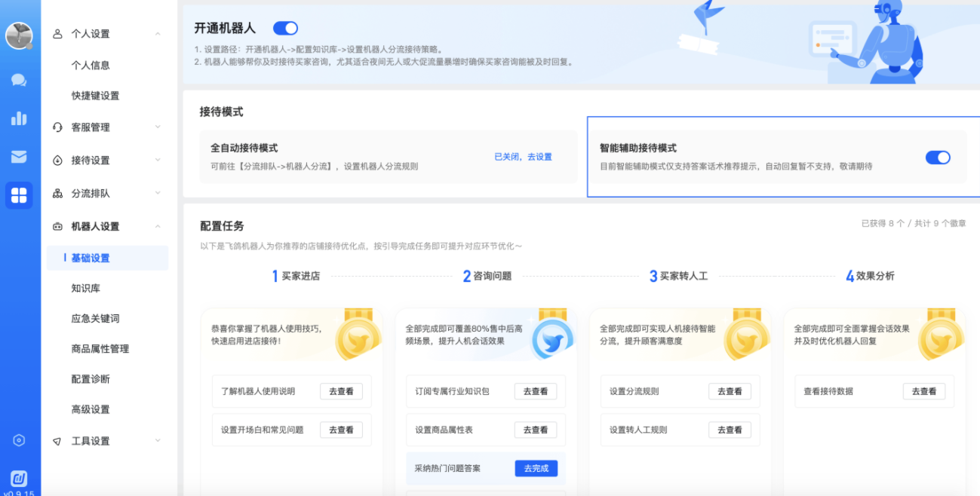Viewport: 980px width, 496px height.
Task: Expand the 工具设置 menu chevron
Action: pos(158,441)
